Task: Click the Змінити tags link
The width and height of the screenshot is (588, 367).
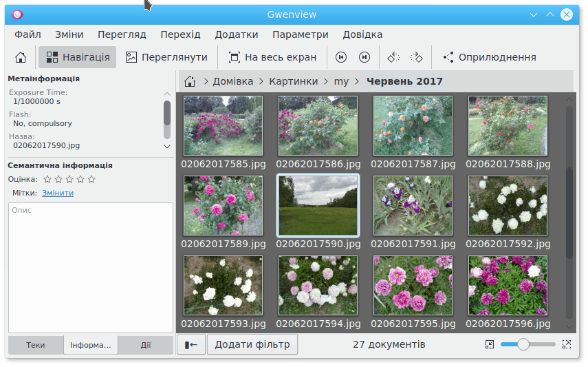Action: (x=58, y=193)
